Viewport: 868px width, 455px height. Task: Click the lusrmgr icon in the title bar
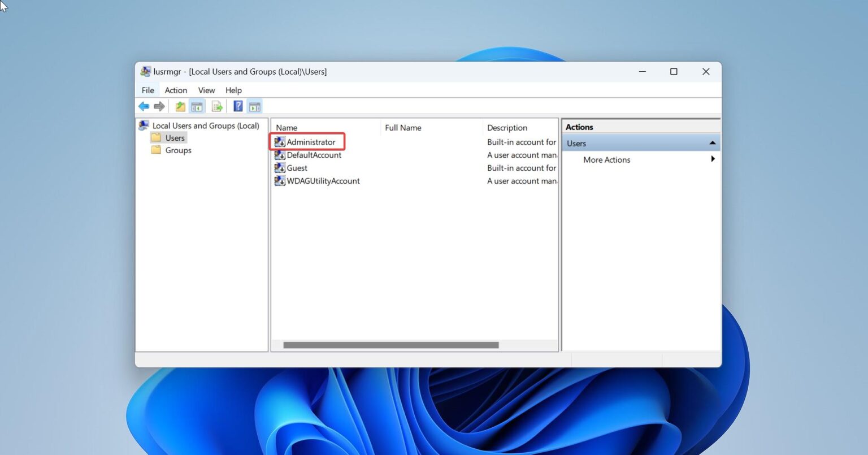[145, 71]
